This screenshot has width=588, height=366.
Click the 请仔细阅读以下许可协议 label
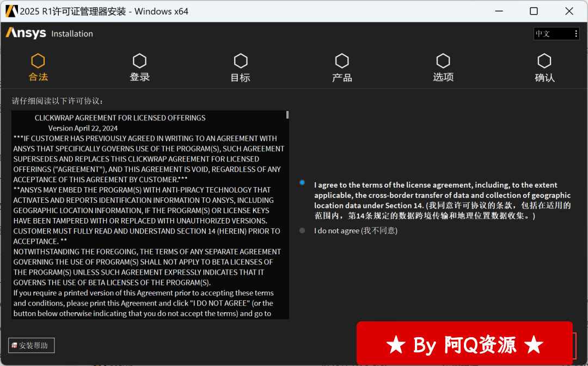57,101
